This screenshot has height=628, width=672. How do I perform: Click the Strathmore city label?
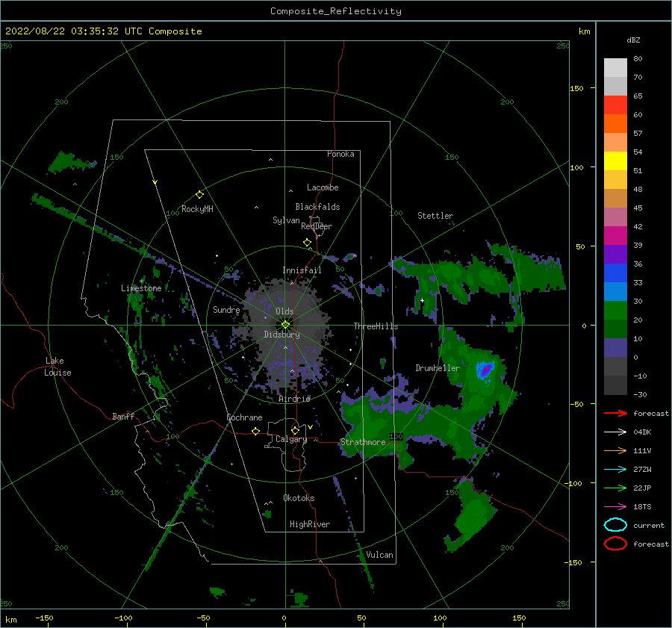point(363,442)
